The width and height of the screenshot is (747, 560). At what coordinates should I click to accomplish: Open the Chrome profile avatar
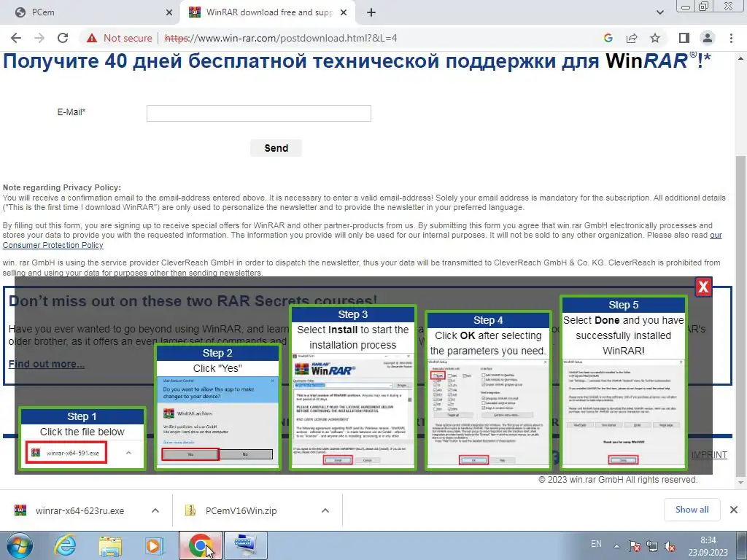coord(708,38)
